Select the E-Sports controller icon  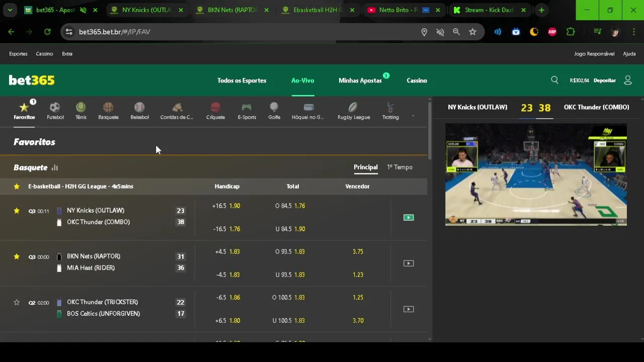247,111
